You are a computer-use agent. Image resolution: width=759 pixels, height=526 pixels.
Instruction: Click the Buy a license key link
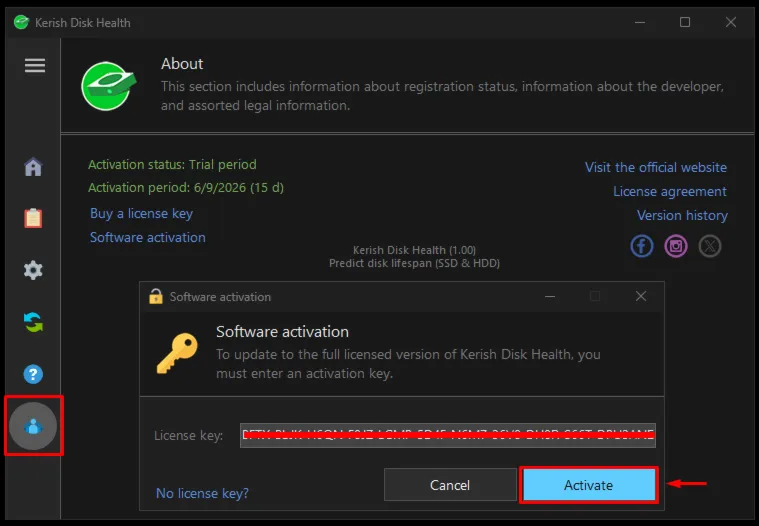[141, 213]
